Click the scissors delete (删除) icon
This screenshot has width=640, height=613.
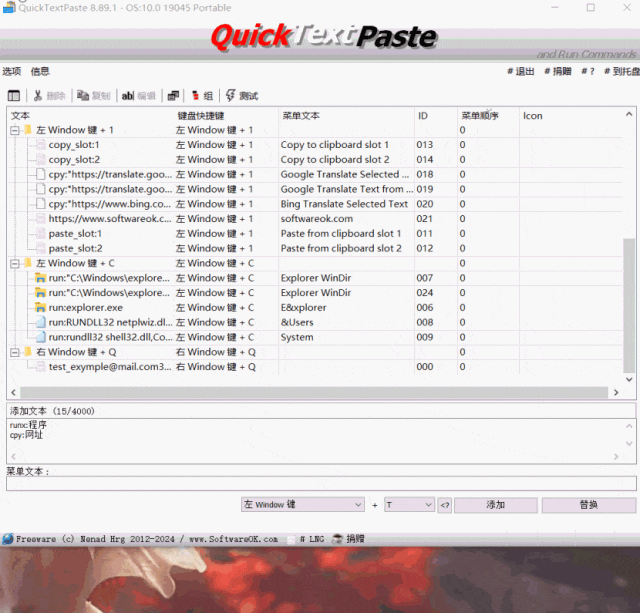38,96
